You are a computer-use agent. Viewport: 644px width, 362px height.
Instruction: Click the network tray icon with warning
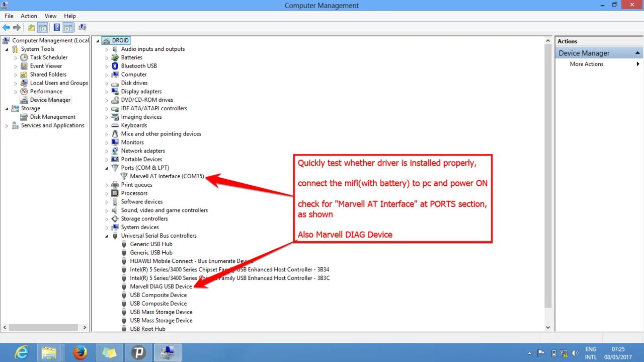click(565, 353)
